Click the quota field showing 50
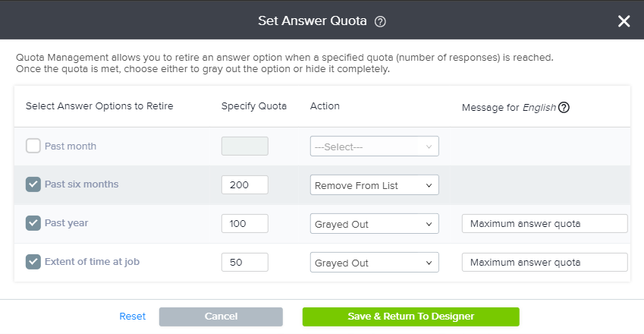The image size is (644, 334). (x=244, y=263)
